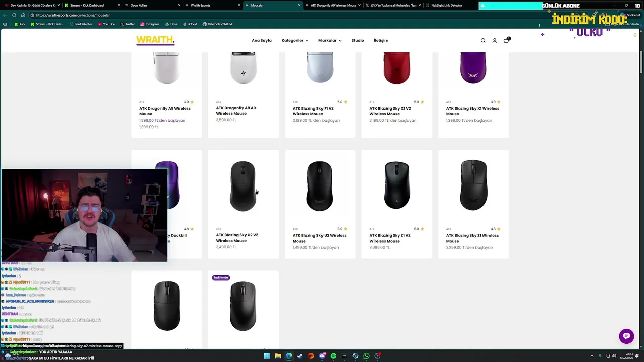The image size is (644, 362).
Task: Open File Explorer from taskbar
Action: point(278,356)
